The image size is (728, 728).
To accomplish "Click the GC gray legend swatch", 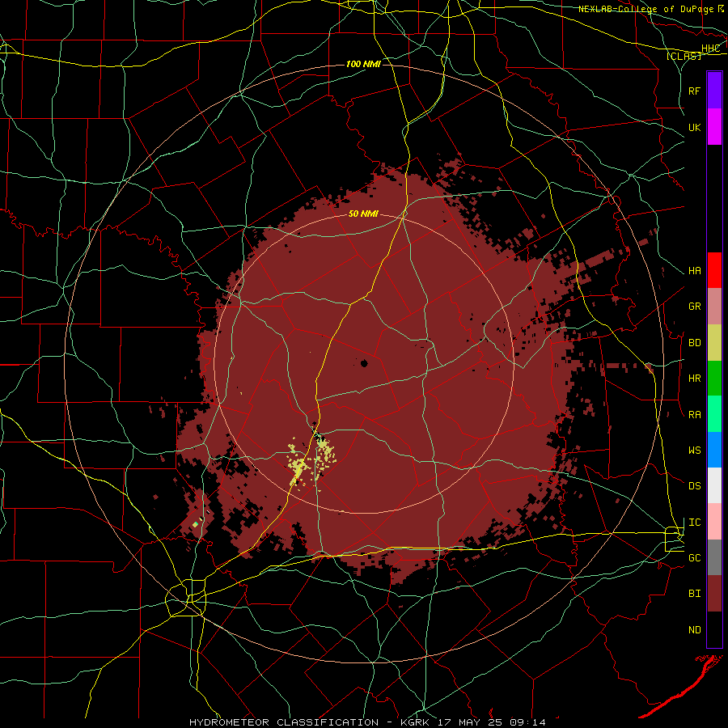I will (714, 557).
